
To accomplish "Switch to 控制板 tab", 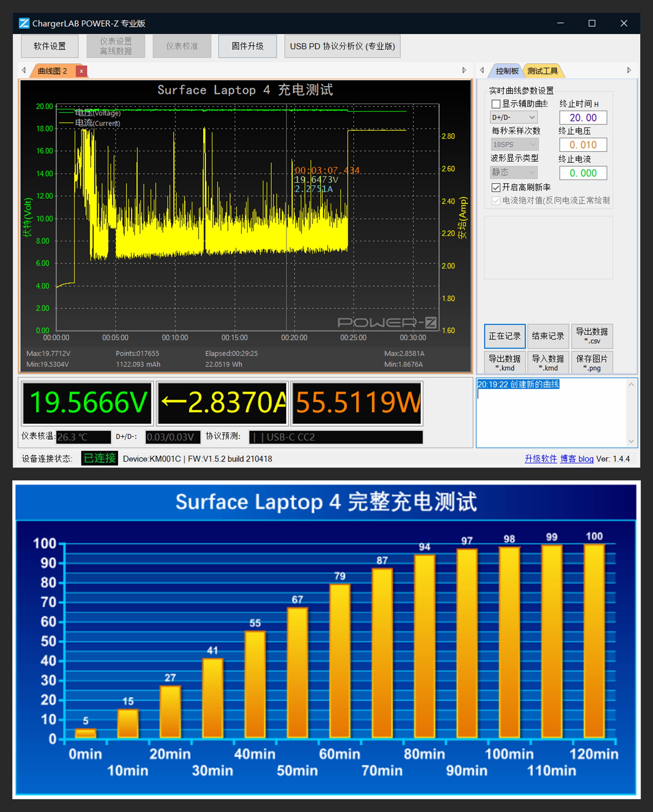I will point(507,71).
